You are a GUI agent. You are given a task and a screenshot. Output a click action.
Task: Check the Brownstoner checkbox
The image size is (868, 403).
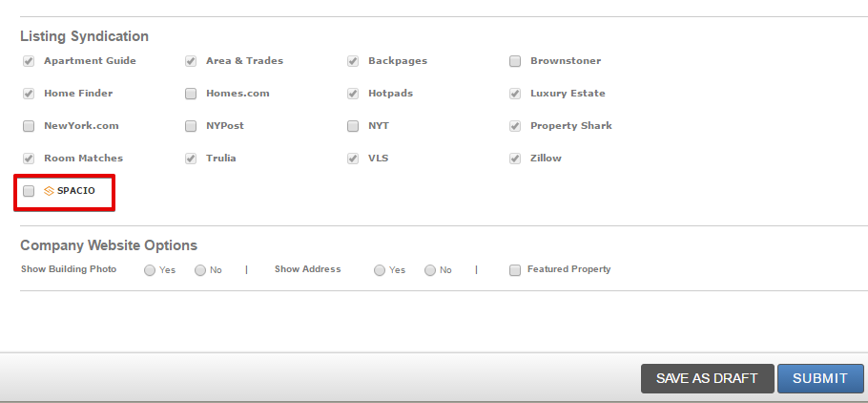515,61
